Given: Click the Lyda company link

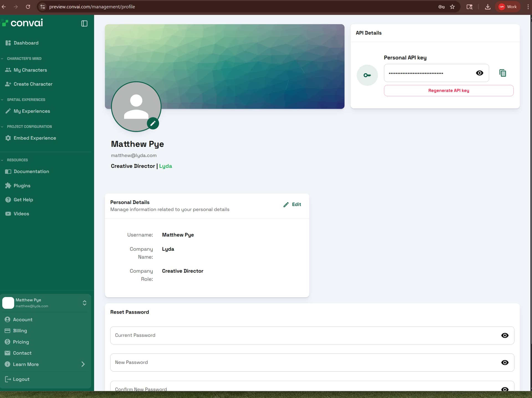Looking at the screenshot, I should (x=165, y=166).
